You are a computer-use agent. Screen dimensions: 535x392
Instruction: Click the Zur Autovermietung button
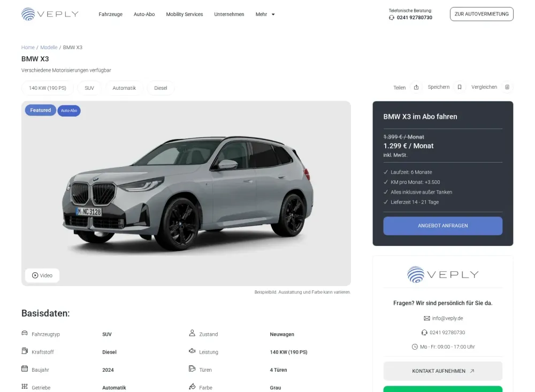click(481, 14)
